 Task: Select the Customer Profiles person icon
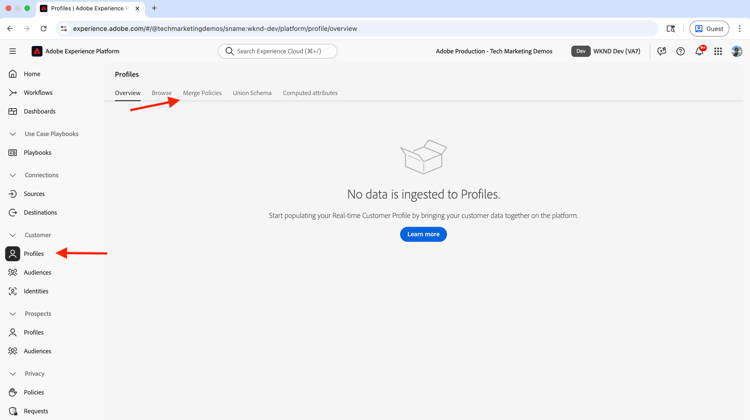coord(13,254)
